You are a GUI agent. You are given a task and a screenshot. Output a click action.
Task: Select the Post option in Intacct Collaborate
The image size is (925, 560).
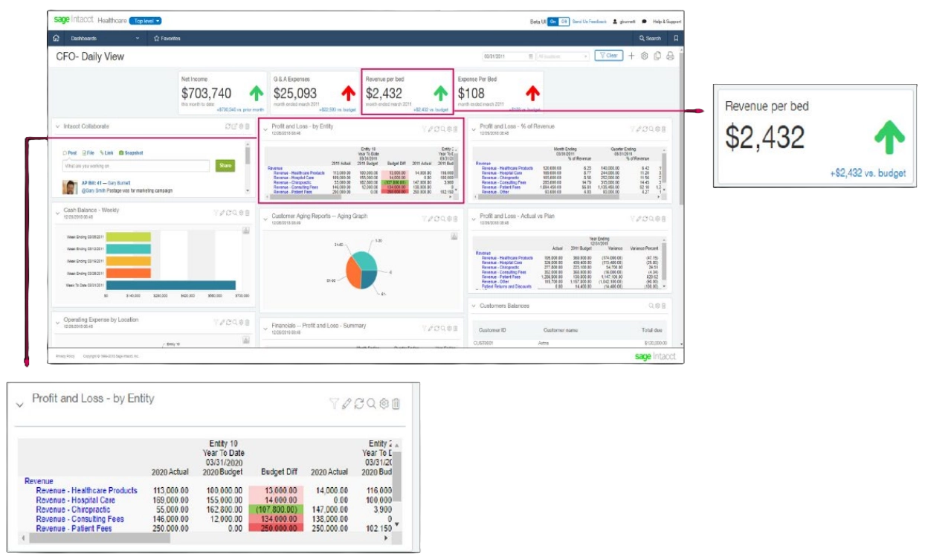[70, 152]
